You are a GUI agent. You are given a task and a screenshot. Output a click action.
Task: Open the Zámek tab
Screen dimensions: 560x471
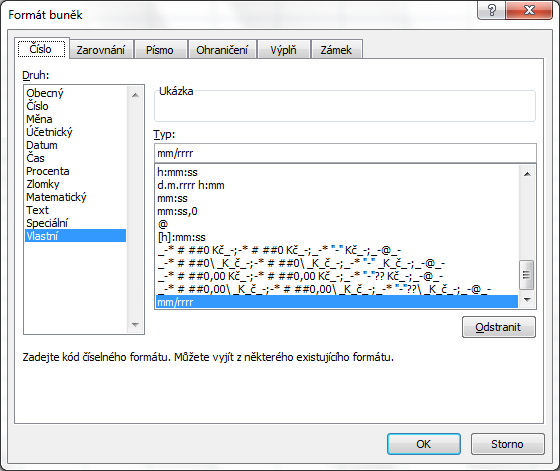[336, 50]
